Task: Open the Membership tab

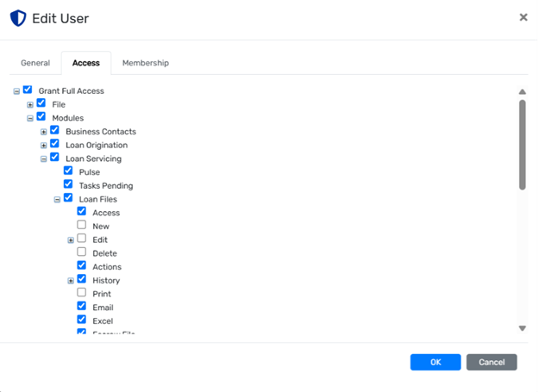Action: pyautogui.click(x=145, y=63)
